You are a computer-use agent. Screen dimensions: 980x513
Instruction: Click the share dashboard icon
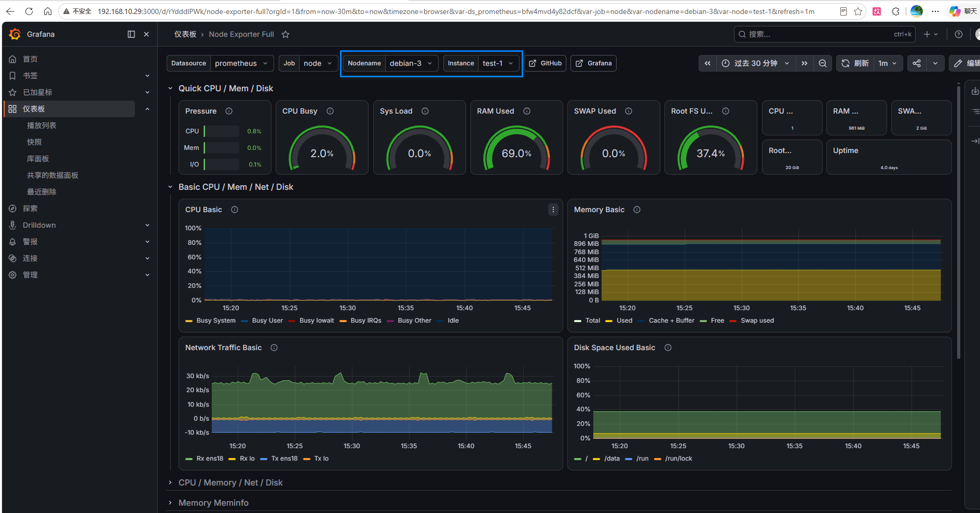coord(917,63)
